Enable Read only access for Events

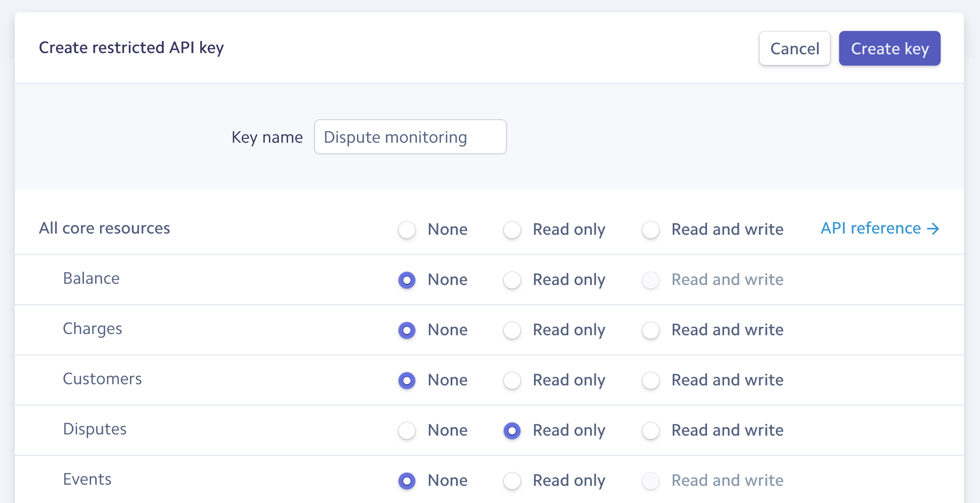click(x=512, y=480)
